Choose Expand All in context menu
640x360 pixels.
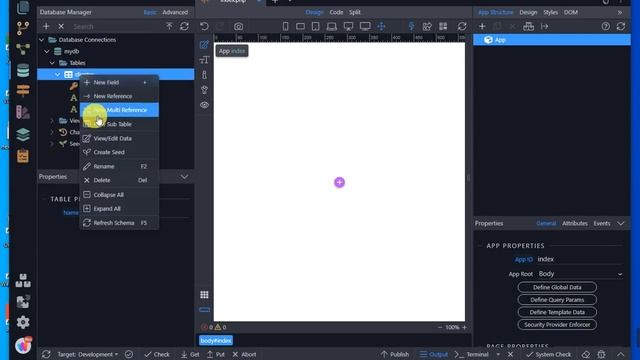pos(119,209)
